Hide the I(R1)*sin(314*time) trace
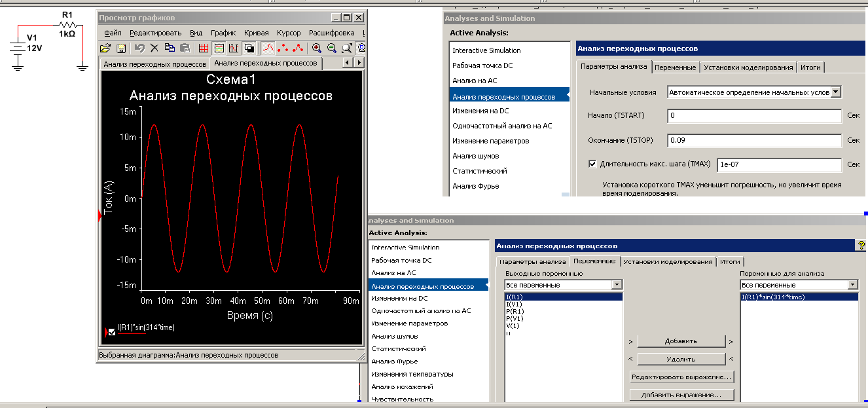This screenshot has height=408, width=868. (111, 332)
